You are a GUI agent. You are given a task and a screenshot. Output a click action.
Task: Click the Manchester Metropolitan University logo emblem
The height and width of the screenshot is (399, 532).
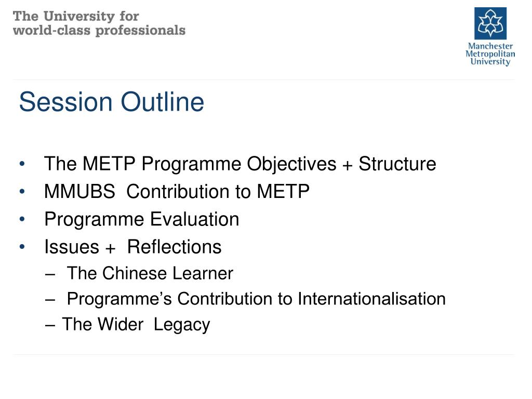click(x=490, y=23)
